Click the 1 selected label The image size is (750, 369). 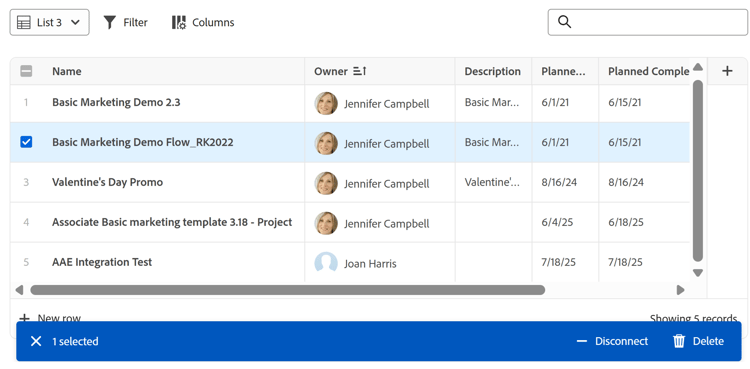(75, 341)
